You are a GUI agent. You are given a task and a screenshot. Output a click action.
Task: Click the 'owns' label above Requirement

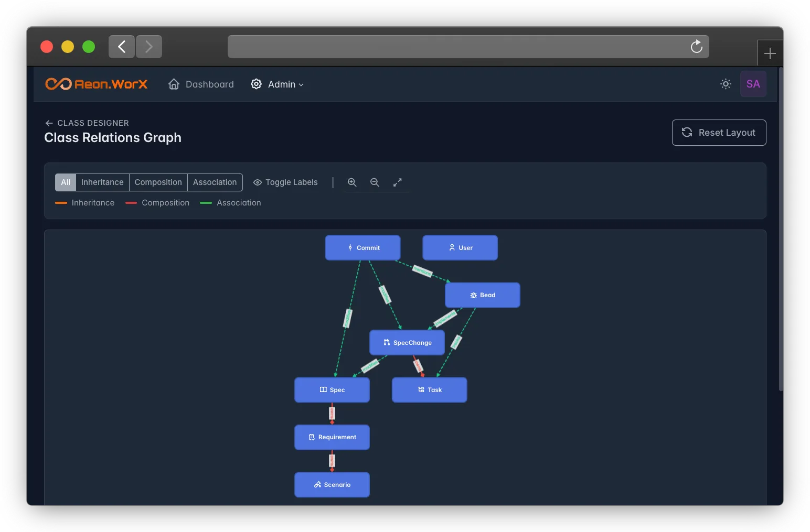tap(332, 414)
